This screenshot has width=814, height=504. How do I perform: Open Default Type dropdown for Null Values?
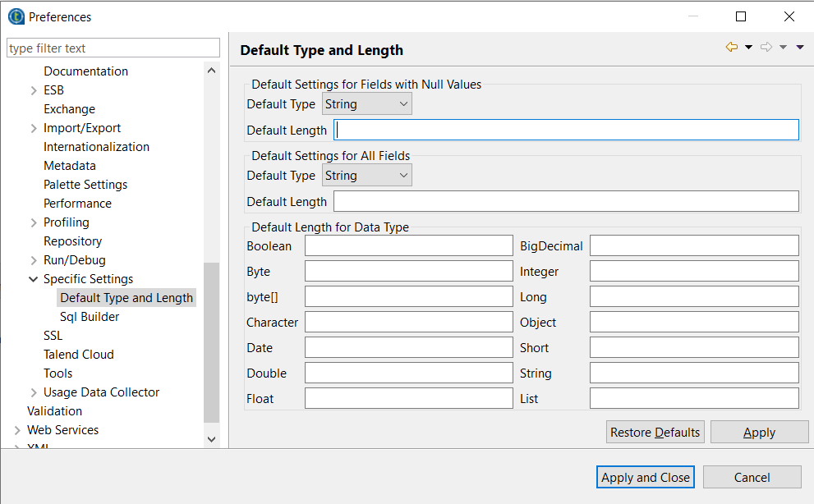point(366,104)
